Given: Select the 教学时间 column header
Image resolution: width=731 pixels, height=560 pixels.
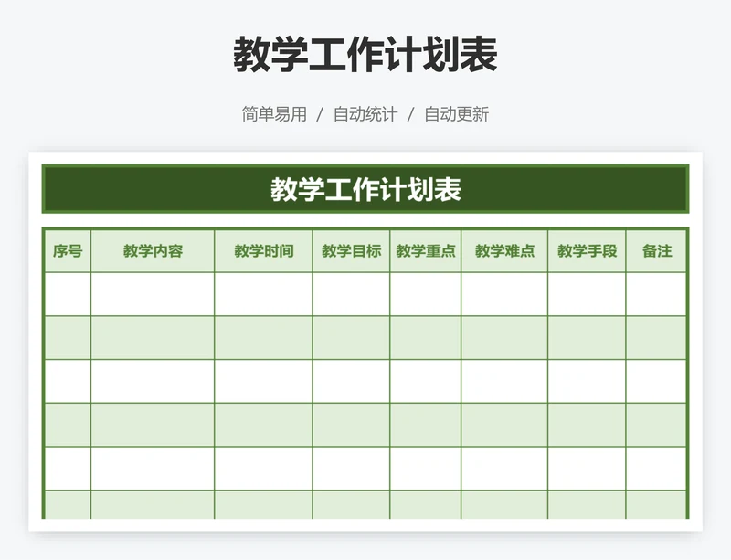Looking at the screenshot, I should (x=264, y=251).
